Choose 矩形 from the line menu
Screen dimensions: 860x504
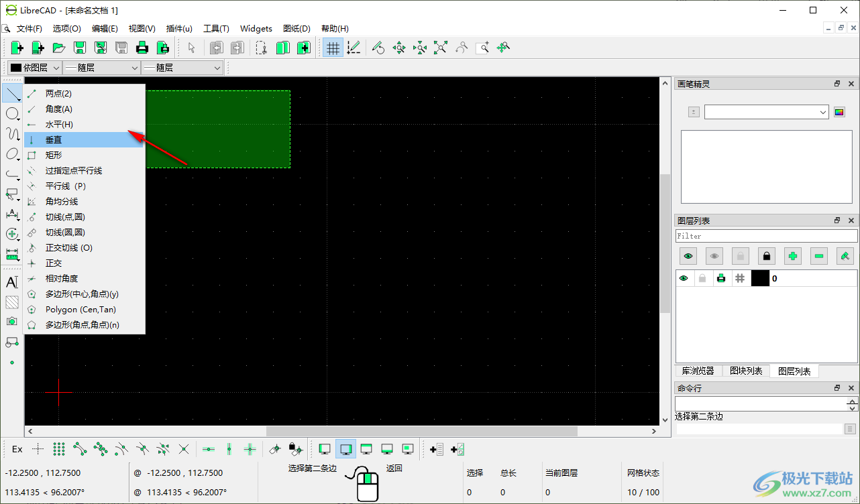[x=85, y=155]
